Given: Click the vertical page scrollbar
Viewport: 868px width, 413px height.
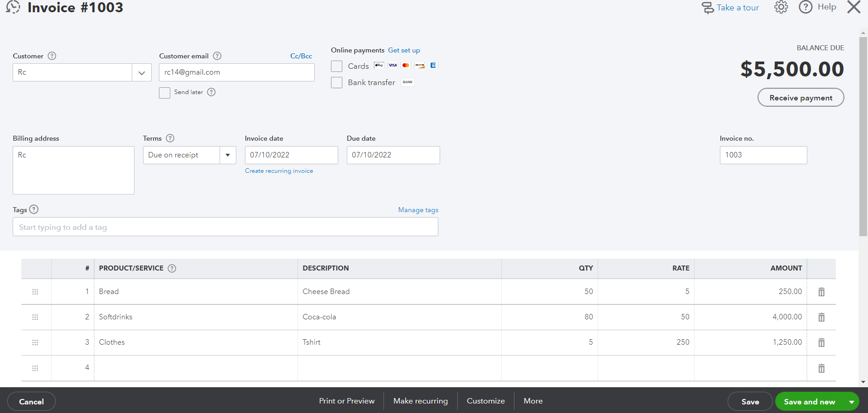Looking at the screenshot, I should 863,136.
